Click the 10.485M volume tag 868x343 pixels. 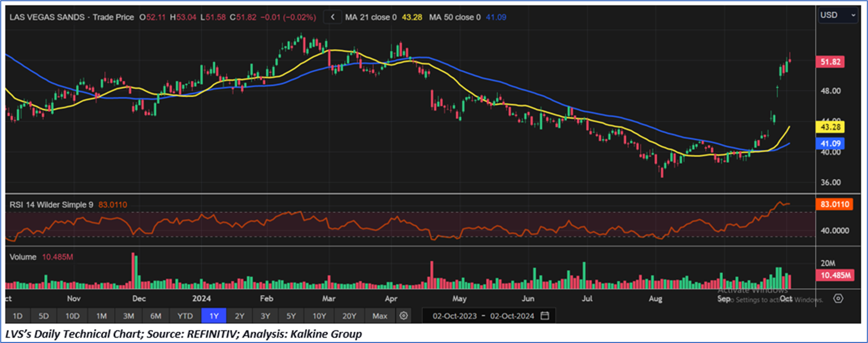coord(836,275)
